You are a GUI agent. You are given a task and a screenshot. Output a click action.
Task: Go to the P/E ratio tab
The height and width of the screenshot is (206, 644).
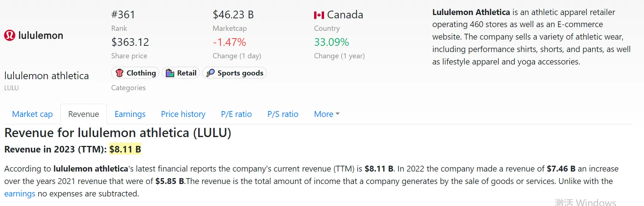(236, 114)
